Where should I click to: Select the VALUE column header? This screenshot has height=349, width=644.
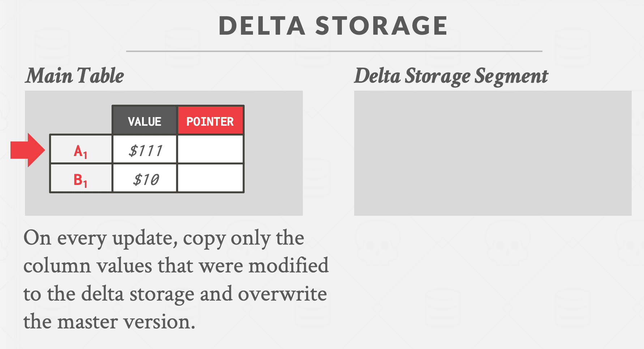[x=145, y=121]
